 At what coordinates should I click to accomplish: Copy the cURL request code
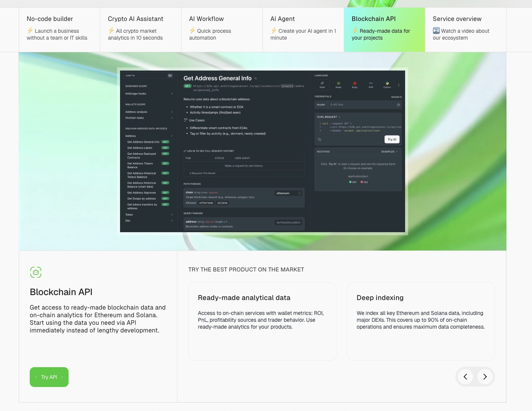click(x=319, y=140)
